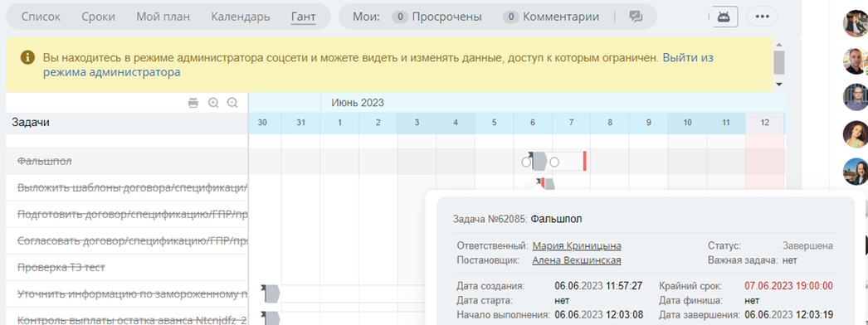Open the Сроки tab
Viewport: 868px width, 325px height.
click(x=99, y=17)
